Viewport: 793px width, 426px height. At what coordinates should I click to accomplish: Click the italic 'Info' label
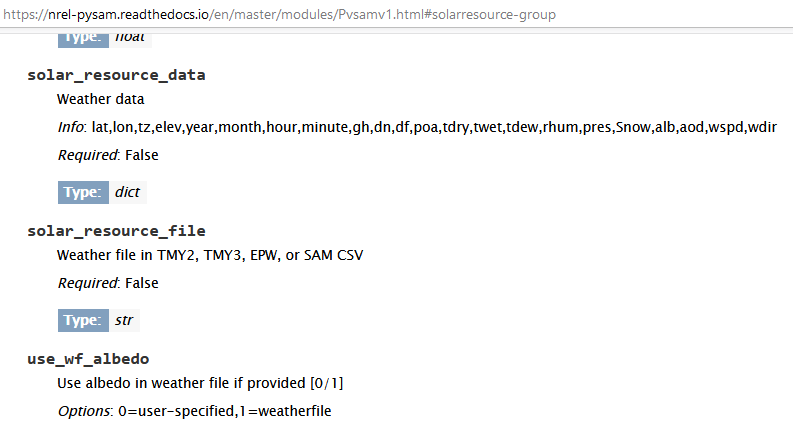[x=71, y=127]
